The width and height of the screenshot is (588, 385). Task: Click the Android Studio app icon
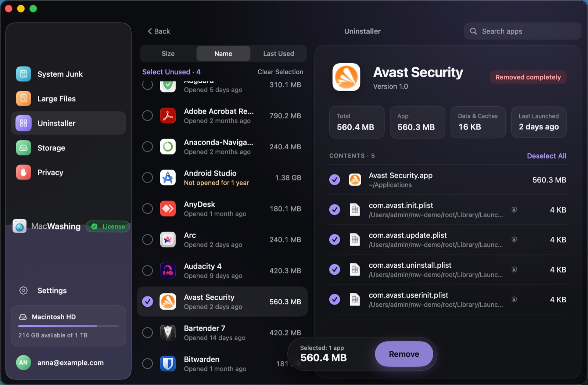[168, 178]
